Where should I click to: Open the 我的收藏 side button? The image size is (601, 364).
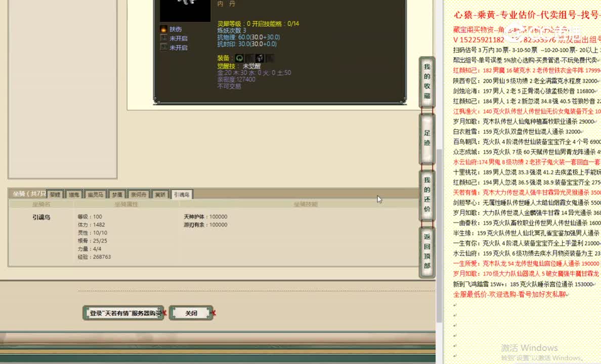[x=427, y=81]
